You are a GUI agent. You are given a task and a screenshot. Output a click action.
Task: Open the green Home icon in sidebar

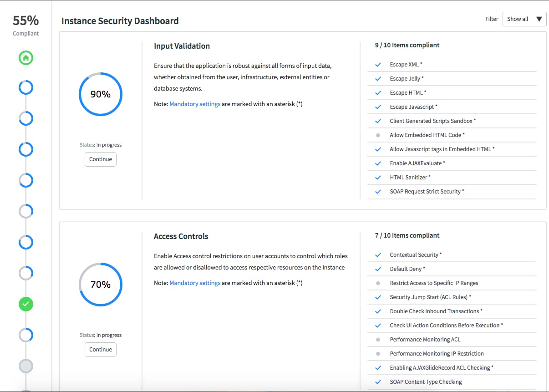[x=26, y=58]
